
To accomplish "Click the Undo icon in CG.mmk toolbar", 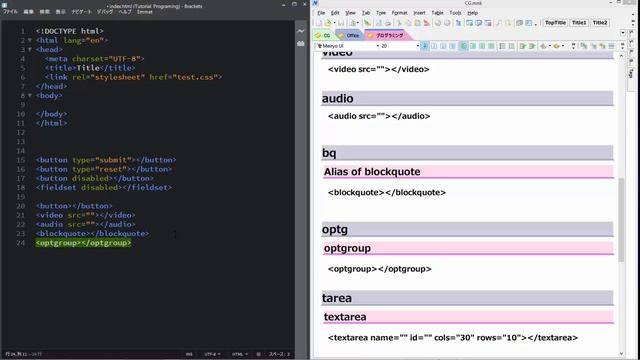I will pyautogui.click(x=438, y=23).
